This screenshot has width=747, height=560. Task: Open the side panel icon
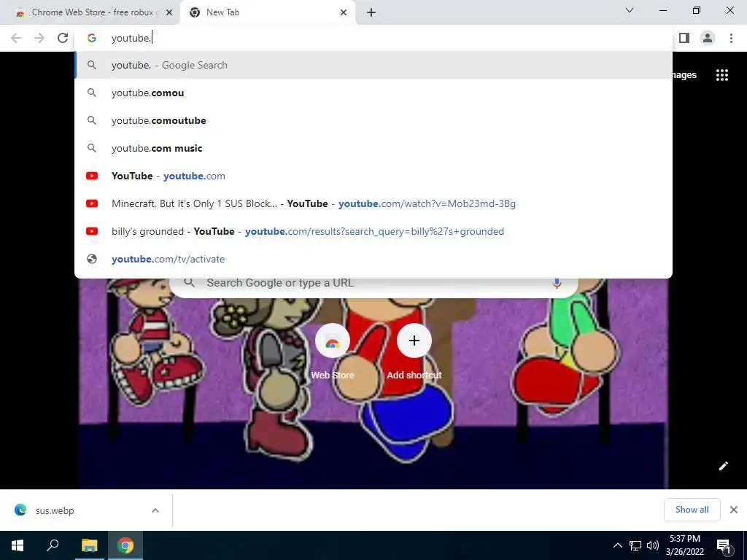pos(684,38)
